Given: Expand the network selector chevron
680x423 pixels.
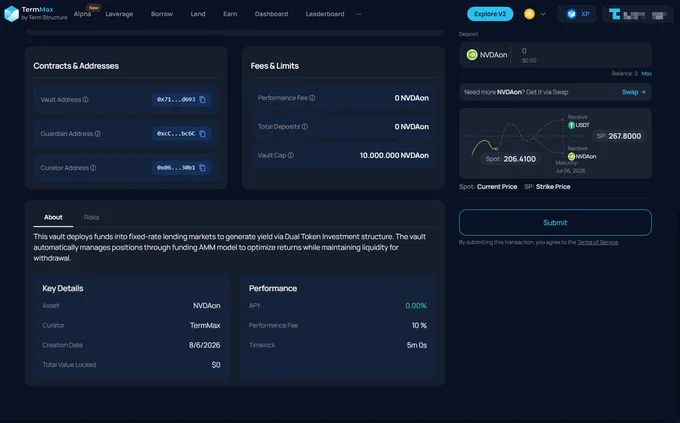Looking at the screenshot, I should (543, 14).
